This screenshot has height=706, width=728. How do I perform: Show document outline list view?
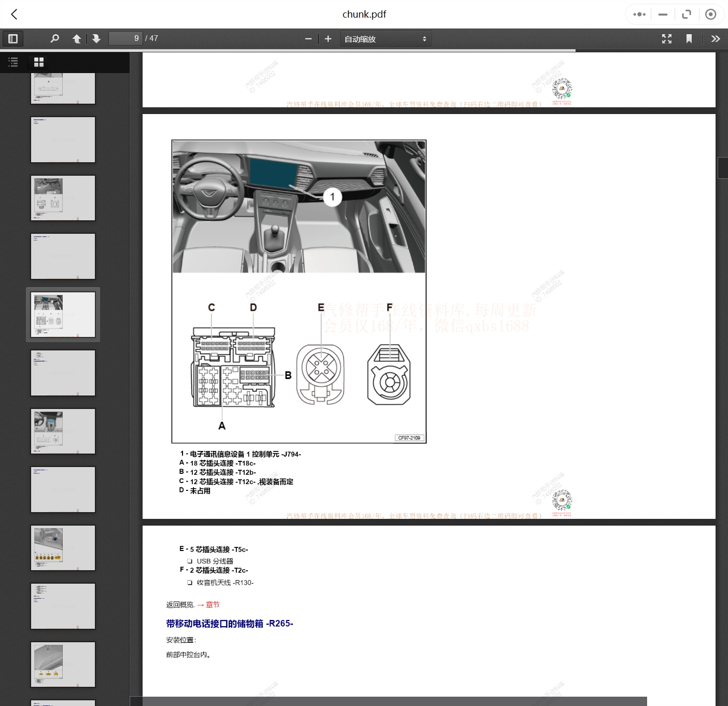click(x=13, y=62)
